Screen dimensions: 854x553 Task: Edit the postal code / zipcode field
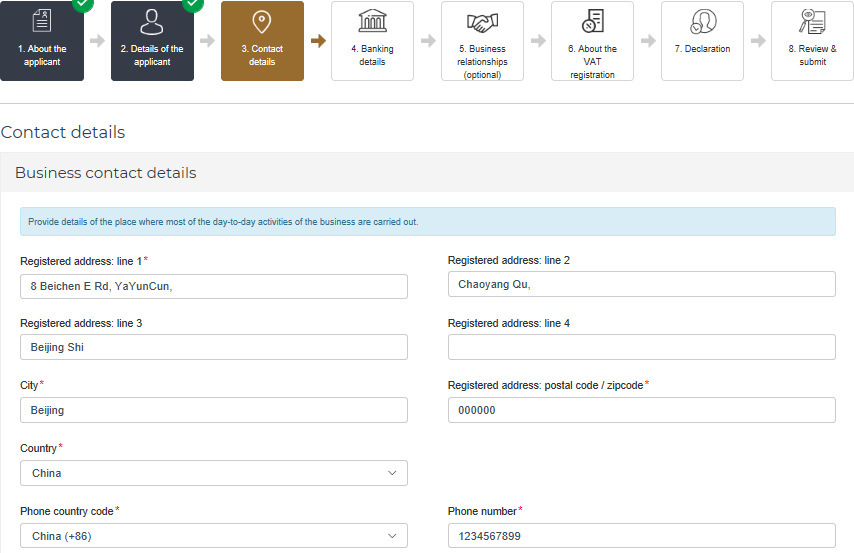coord(642,410)
